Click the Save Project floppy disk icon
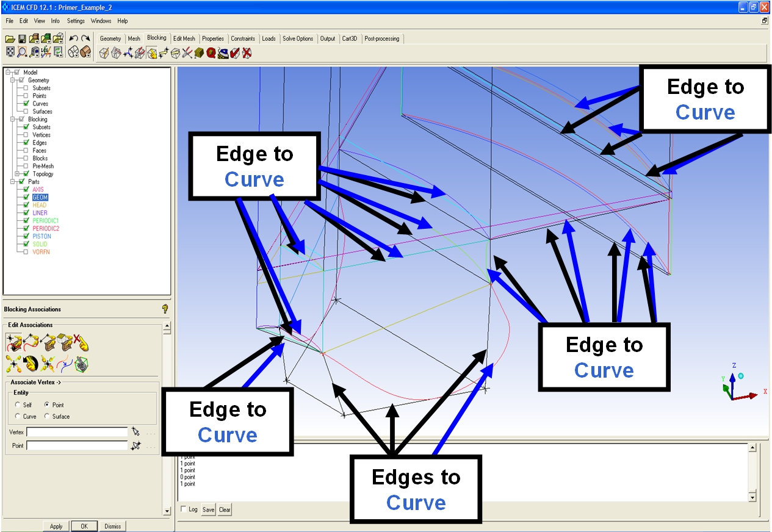The image size is (772, 532). [x=22, y=38]
